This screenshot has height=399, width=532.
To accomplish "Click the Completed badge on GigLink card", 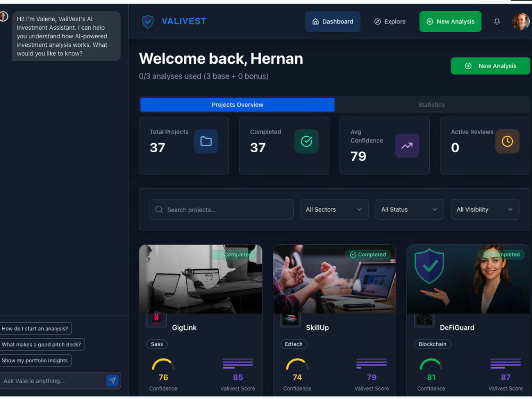I will click(x=234, y=254).
